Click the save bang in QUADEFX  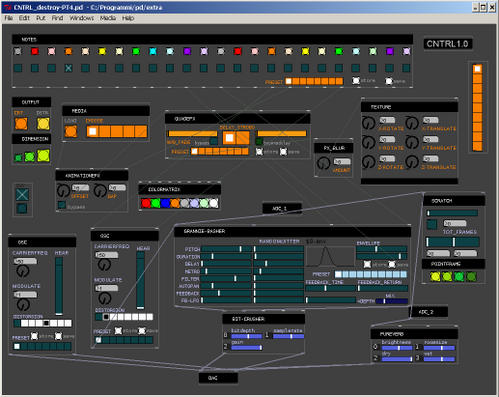coord(283,152)
